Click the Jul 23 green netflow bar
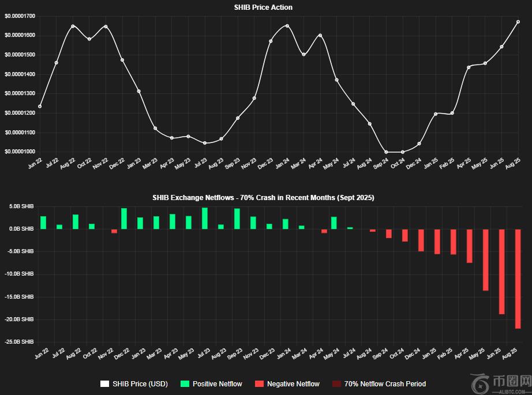Image resolution: width=532 pixels, height=395 pixels. [205, 219]
